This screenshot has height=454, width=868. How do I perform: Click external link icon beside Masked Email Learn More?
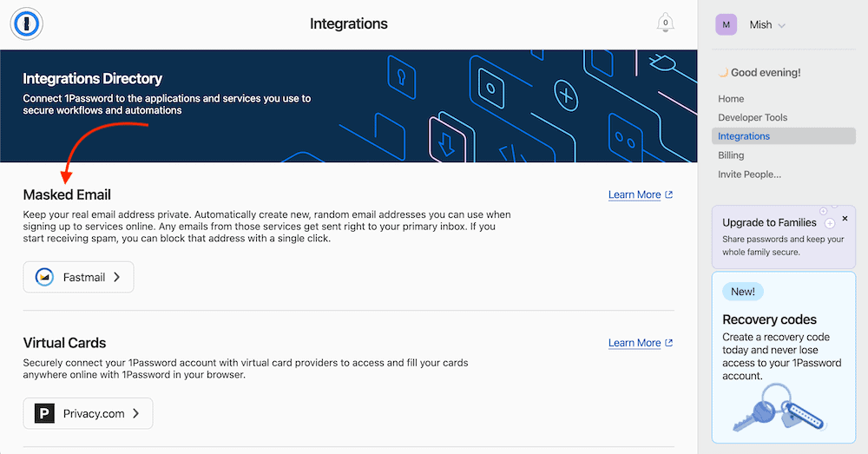(x=668, y=194)
